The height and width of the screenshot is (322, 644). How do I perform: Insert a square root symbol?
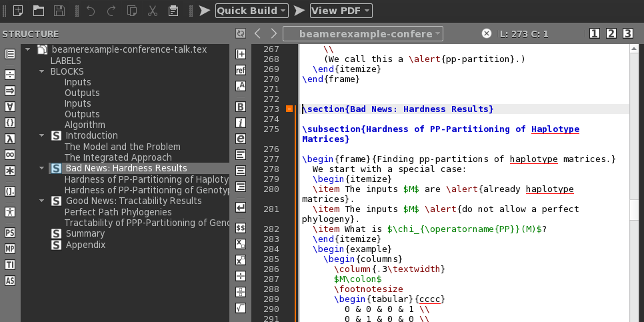point(241,307)
